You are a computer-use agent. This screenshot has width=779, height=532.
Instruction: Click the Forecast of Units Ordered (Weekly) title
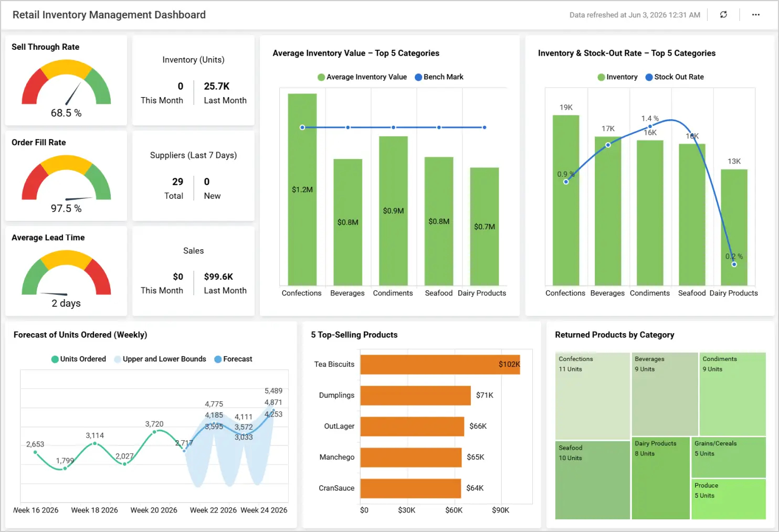80,335
